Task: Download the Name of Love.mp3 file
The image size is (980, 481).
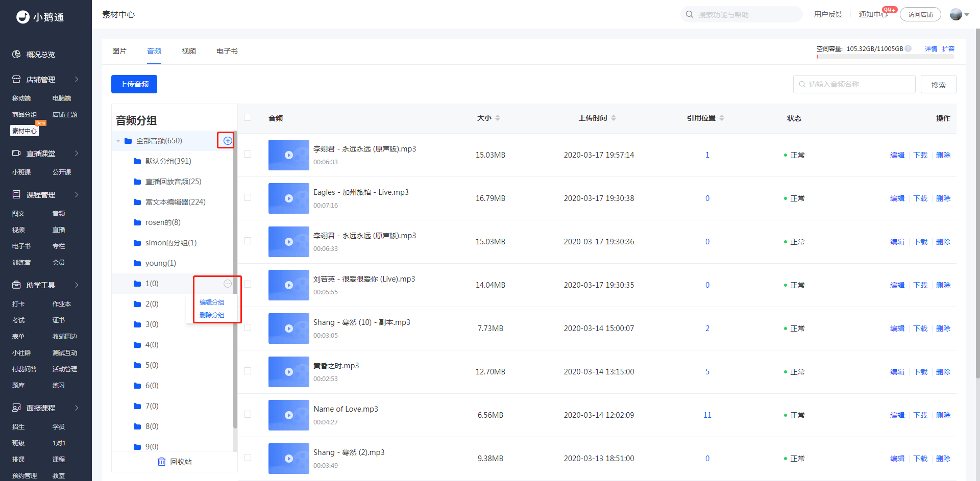Action: pos(920,415)
